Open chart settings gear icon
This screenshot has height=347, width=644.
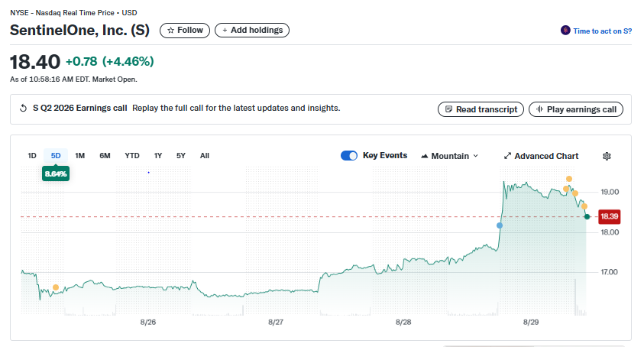tap(607, 156)
